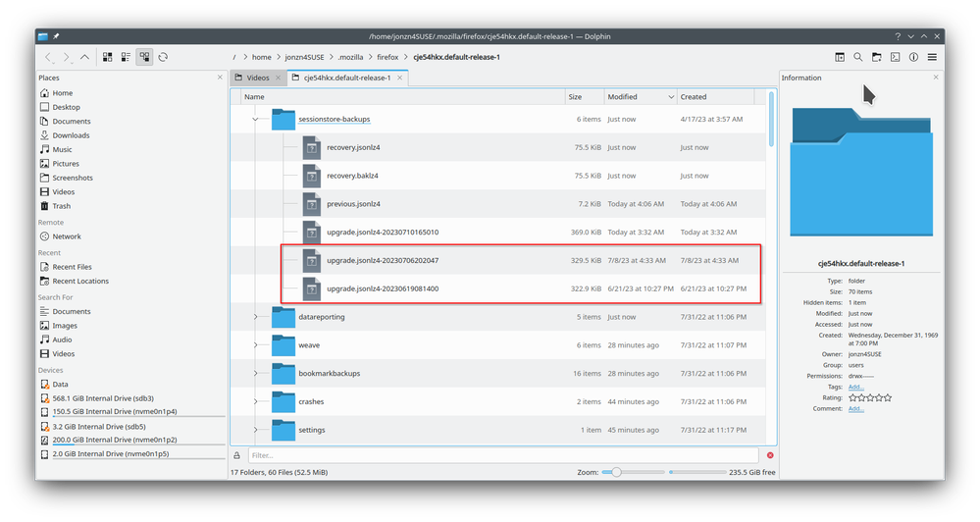The image size is (980, 522).
Task: Open Downloads in Places
Action: [x=71, y=135]
